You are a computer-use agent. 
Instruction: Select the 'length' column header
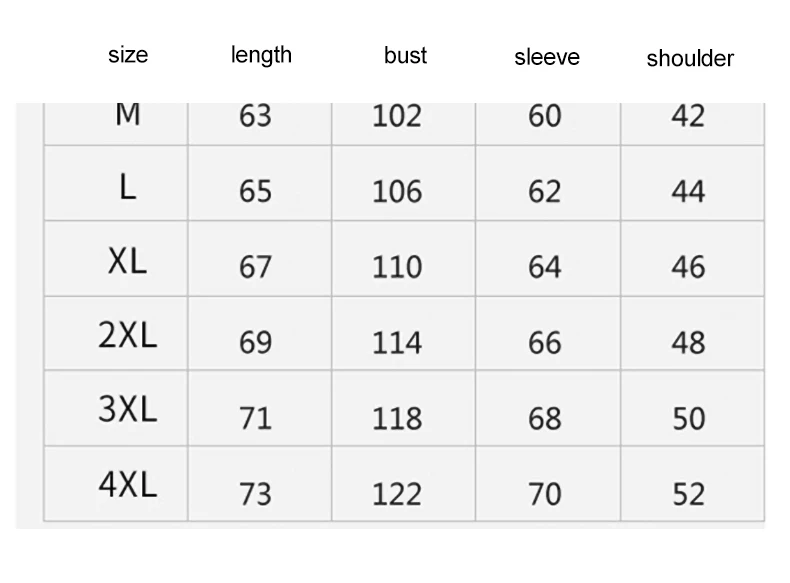pyautogui.click(x=261, y=55)
